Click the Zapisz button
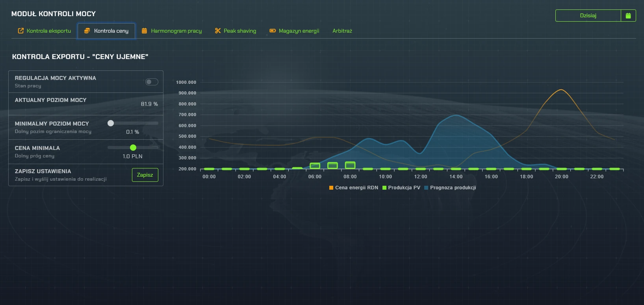This screenshot has width=644, height=305. tap(145, 175)
